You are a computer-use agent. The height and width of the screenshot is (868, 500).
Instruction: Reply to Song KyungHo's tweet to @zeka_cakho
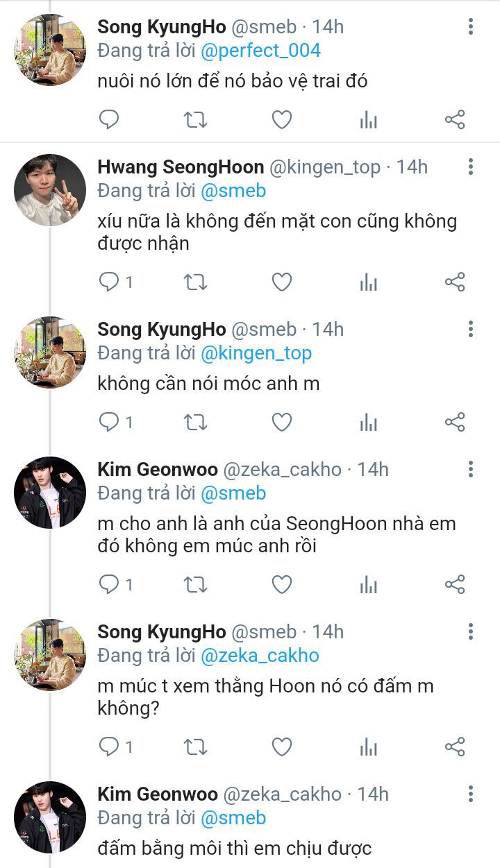pos(110,747)
